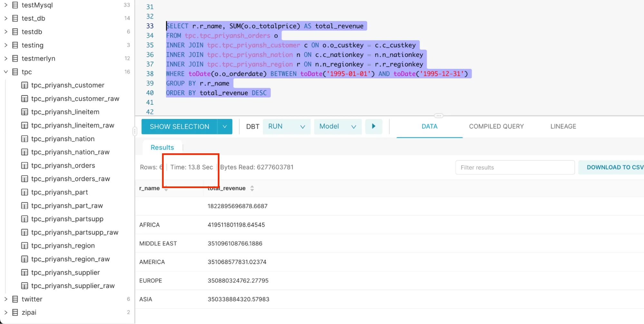The image size is (644, 324).
Task: Click table icon of tpc_priyansh_nation_raw
Action: coord(24,152)
